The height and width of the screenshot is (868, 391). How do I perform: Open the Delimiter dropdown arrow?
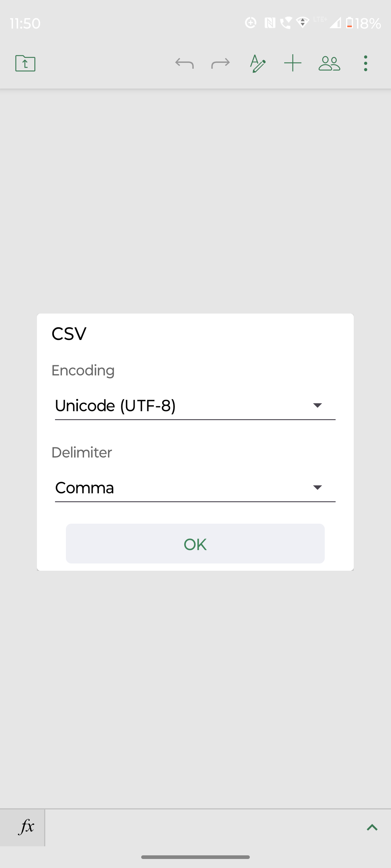coord(318,488)
